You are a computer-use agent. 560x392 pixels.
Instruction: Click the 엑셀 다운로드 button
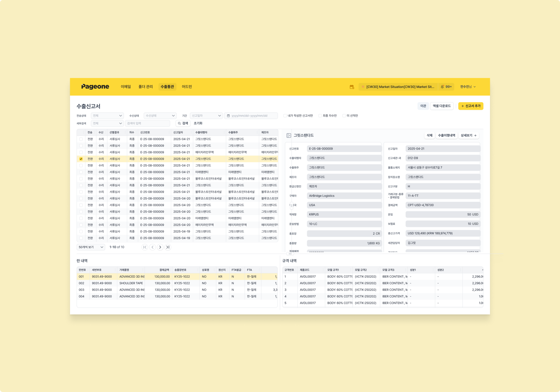442,106
